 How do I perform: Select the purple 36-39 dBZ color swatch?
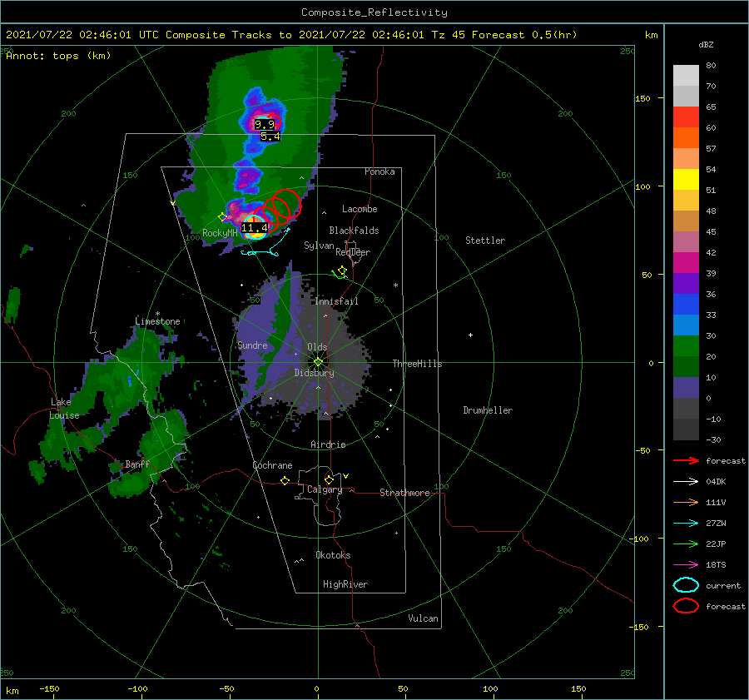[686, 283]
